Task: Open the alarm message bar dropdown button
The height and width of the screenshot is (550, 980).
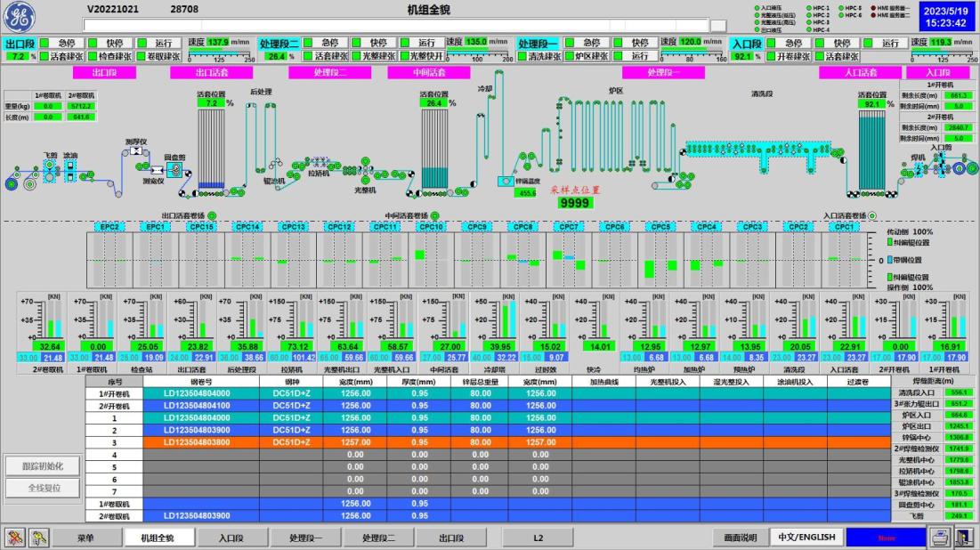Action: click(x=718, y=26)
